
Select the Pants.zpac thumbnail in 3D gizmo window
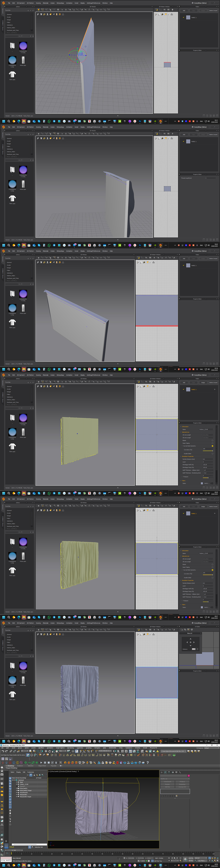point(23,60)
